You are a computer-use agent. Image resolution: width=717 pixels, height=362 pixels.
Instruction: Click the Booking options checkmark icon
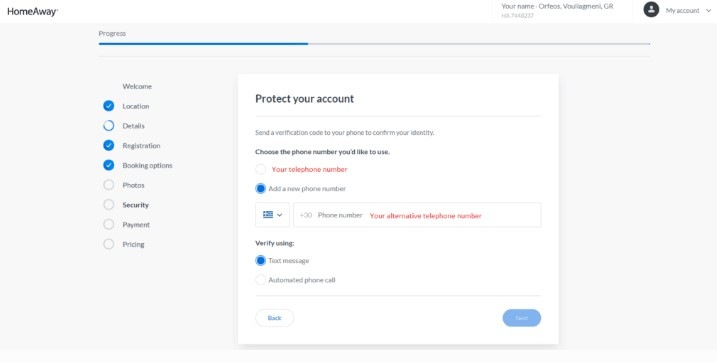click(108, 165)
